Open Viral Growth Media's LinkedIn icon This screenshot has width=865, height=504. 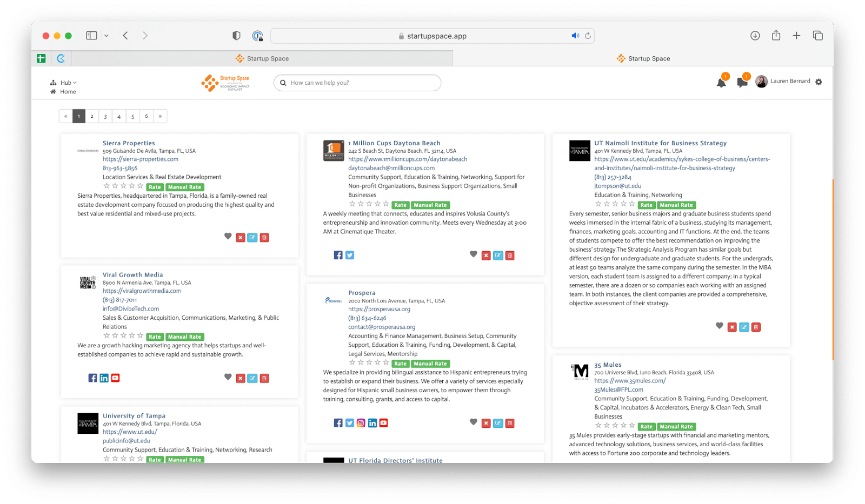coord(104,378)
